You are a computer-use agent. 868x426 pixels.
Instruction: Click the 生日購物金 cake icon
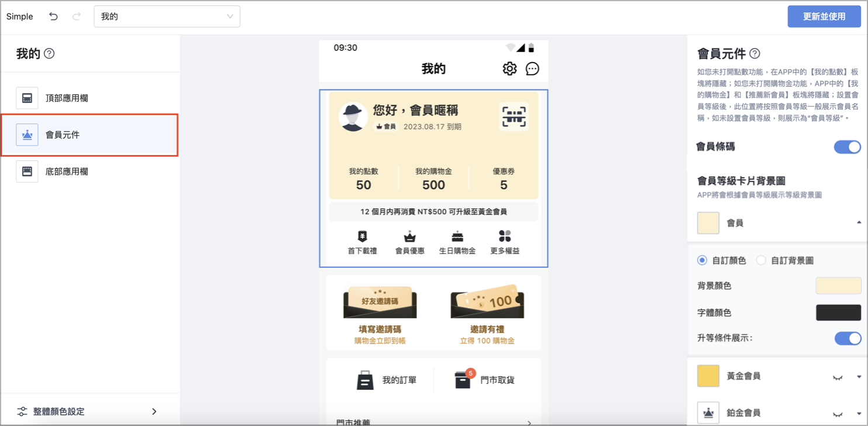(x=457, y=236)
